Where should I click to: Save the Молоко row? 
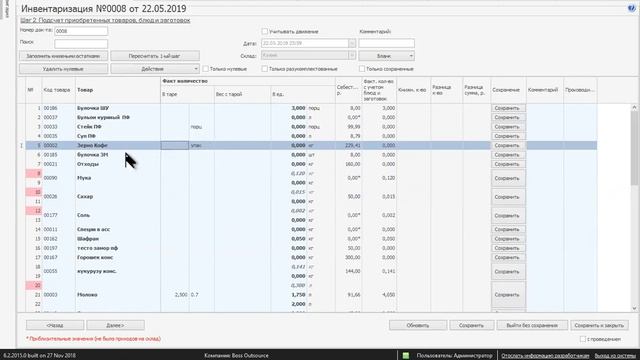508,295
